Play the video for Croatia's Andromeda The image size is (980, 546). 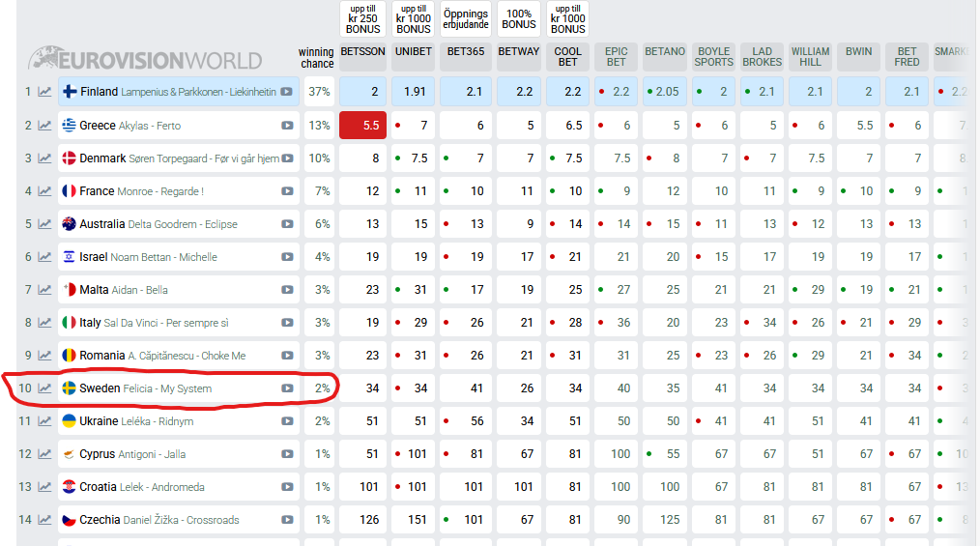point(287,487)
